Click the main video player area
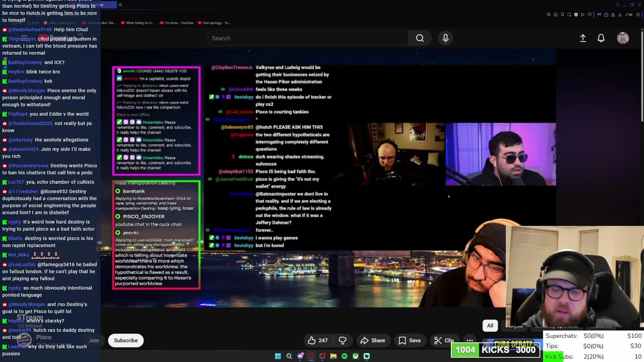The image size is (644, 362). tap(328, 178)
